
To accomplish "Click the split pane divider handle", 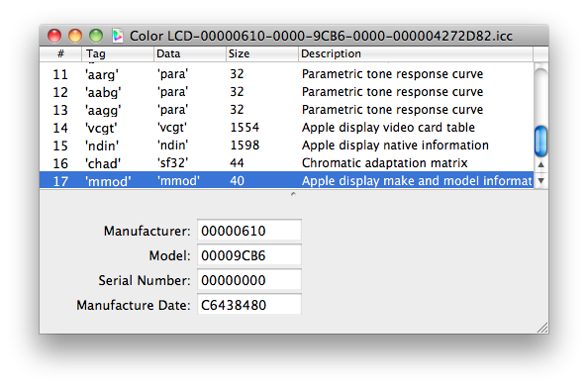I will click(293, 194).
